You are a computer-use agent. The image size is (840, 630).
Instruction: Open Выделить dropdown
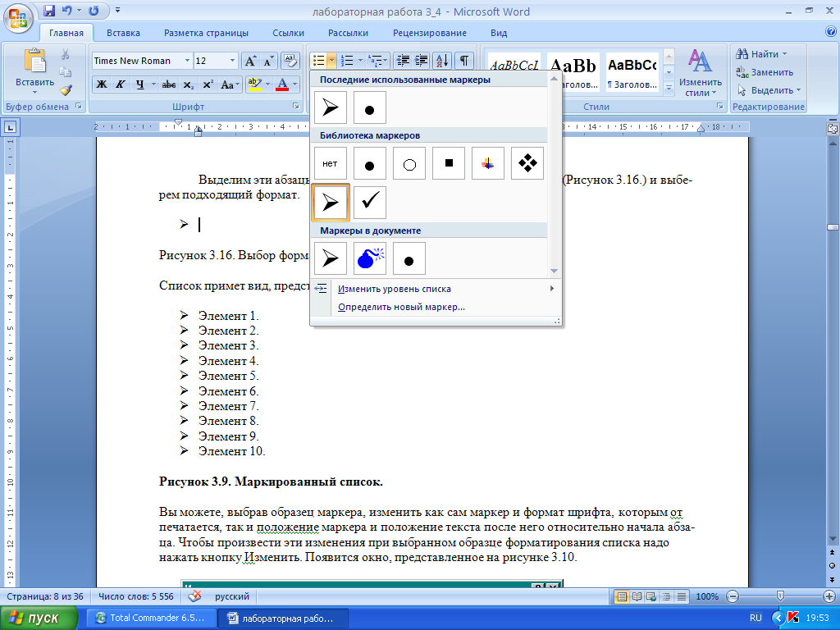point(769,90)
